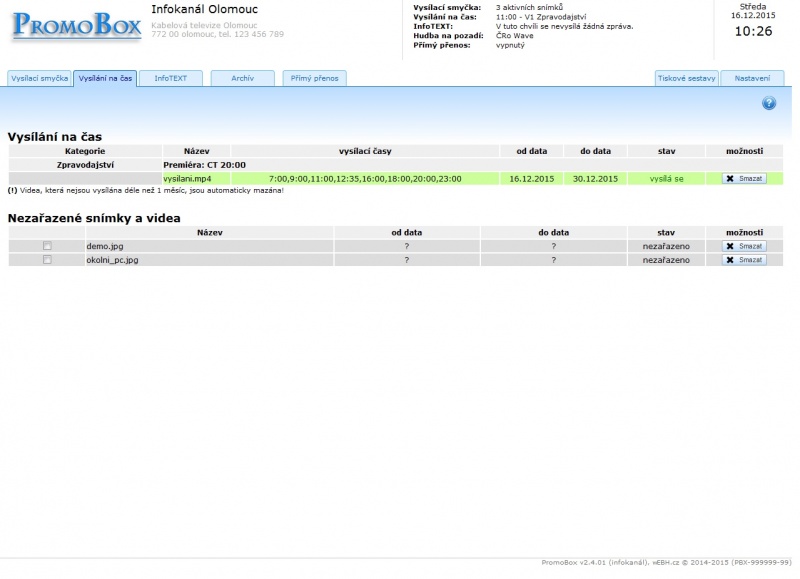Click the Kategorie column header
The width and height of the screenshot is (800, 579).
[85, 151]
